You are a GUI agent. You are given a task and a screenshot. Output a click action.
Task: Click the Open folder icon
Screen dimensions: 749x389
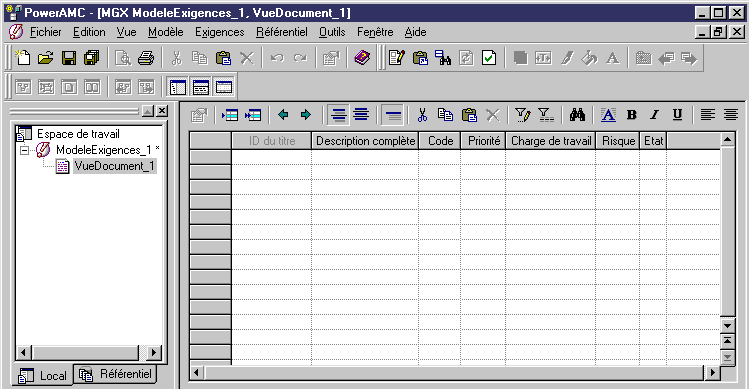tap(45, 58)
